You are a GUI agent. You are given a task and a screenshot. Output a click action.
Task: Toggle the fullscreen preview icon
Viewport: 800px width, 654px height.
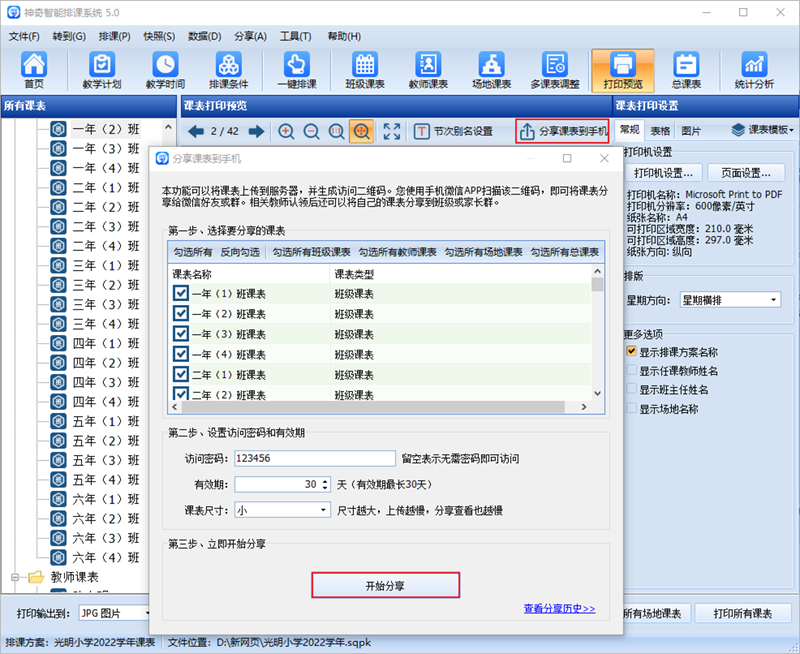point(391,132)
